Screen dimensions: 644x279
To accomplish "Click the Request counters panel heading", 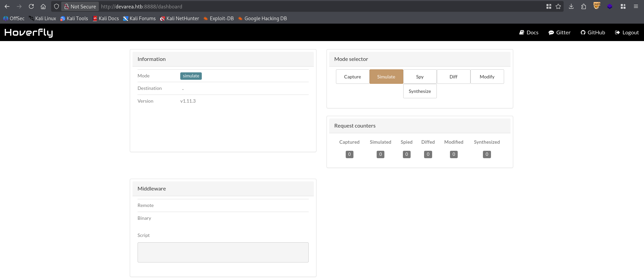I will click(x=355, y=126).
